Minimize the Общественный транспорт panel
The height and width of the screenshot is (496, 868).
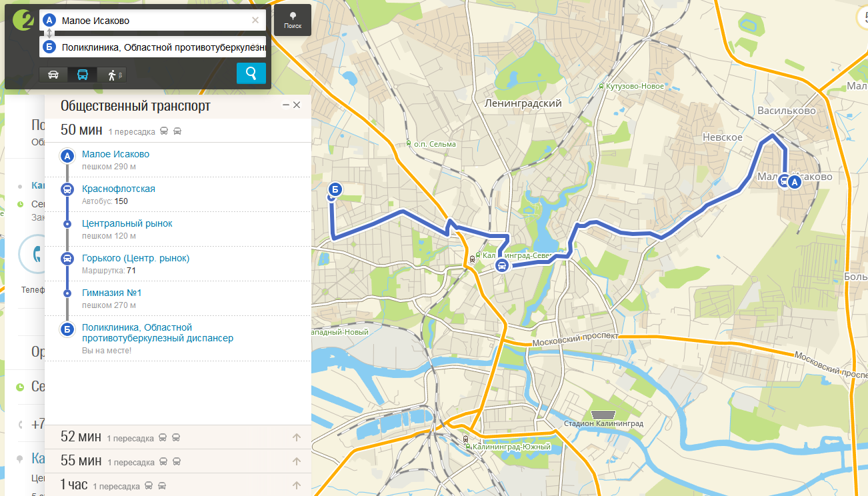(286, 105)
